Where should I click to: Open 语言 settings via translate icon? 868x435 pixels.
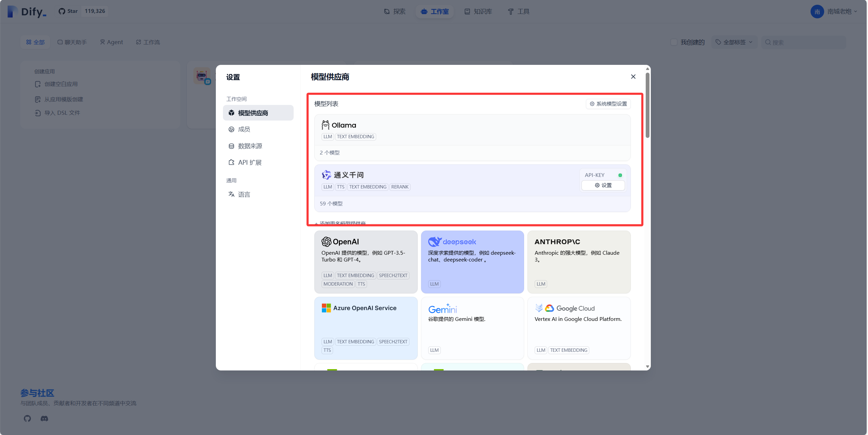(243, 194)
